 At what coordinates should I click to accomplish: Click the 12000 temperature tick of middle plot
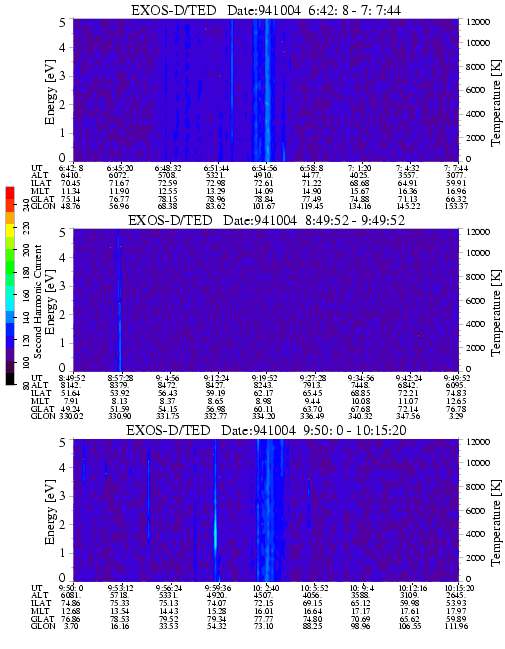[x=477, y=232]
